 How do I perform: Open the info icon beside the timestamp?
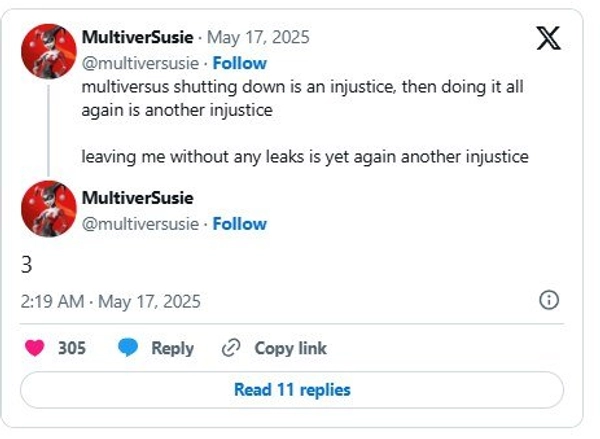(548, 300)
